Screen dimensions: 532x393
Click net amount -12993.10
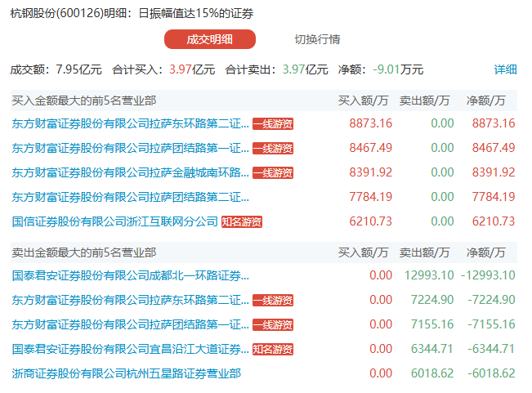tap(488, 275)
